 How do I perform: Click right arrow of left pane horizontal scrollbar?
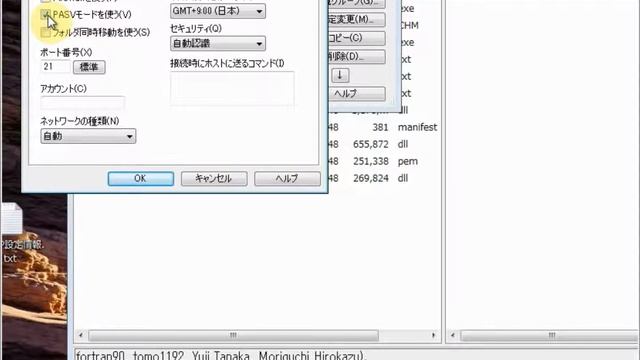[433, 336]
